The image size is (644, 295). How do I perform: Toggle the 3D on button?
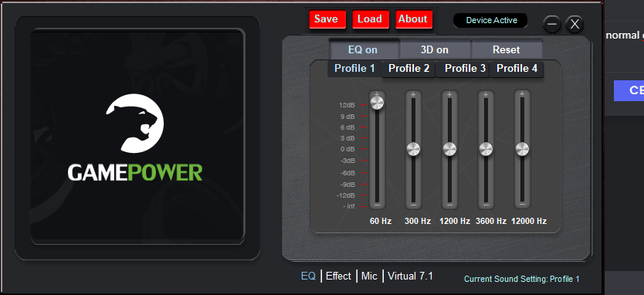[x=435, y=49]
